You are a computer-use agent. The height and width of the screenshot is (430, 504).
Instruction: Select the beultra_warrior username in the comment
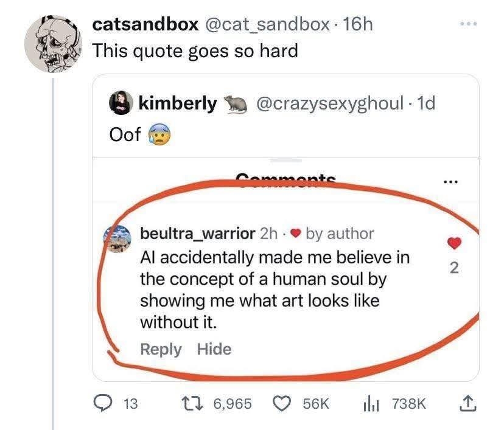[198, 233]
